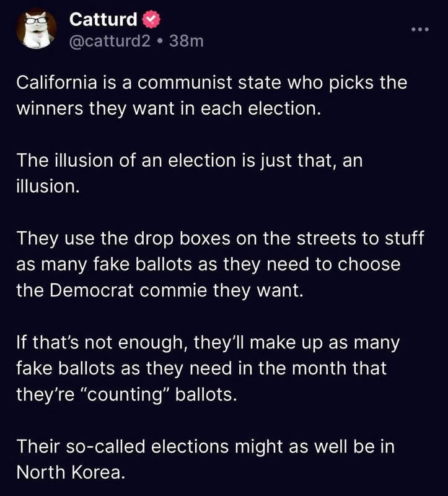Click the dot separator before 38m

pos(160,41)
